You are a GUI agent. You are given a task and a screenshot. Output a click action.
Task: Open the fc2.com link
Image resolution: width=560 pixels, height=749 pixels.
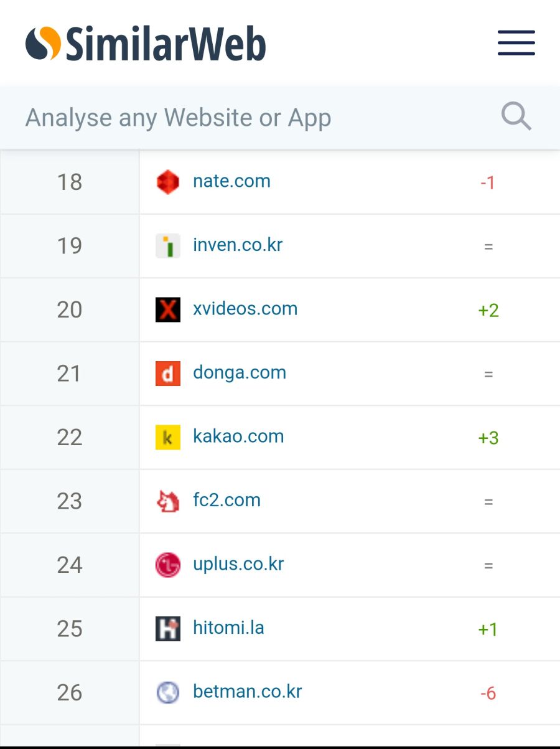coord(226,500)
